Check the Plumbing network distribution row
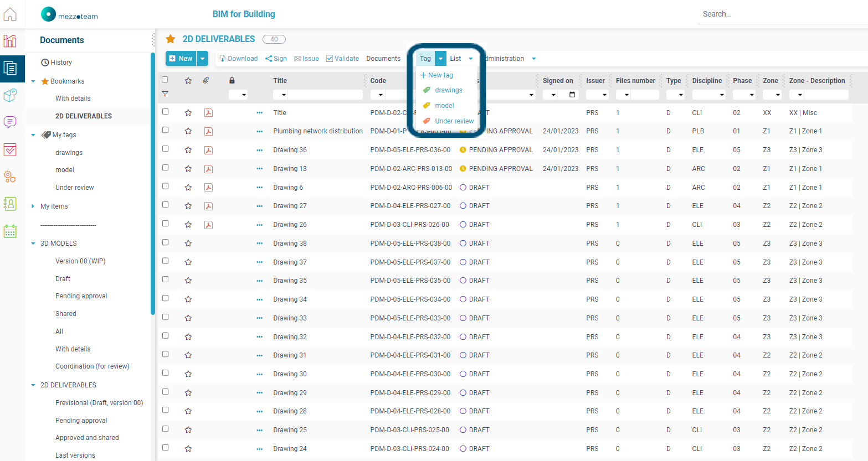This screenshot has height=461, width=868. pos(165,130)
